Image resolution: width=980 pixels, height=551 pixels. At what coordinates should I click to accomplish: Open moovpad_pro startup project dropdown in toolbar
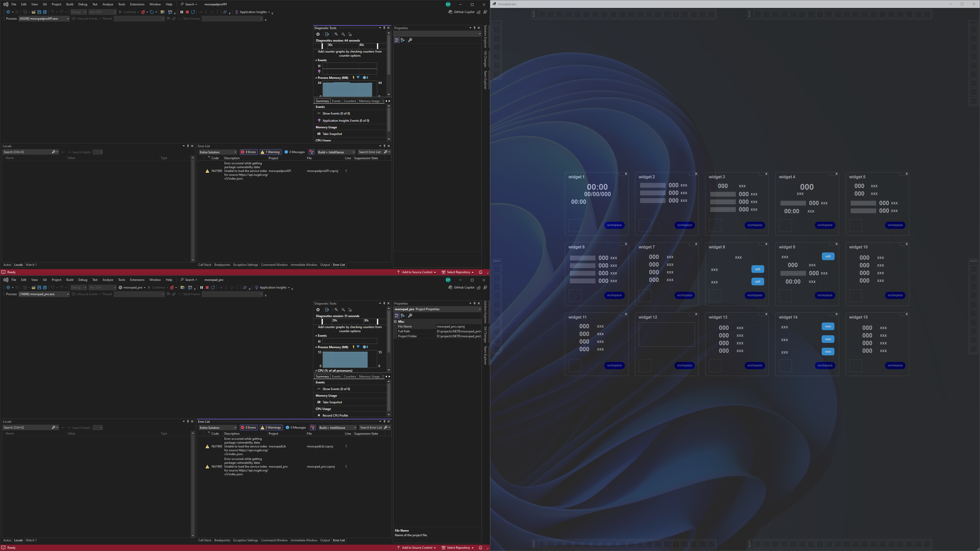point(132,287)
